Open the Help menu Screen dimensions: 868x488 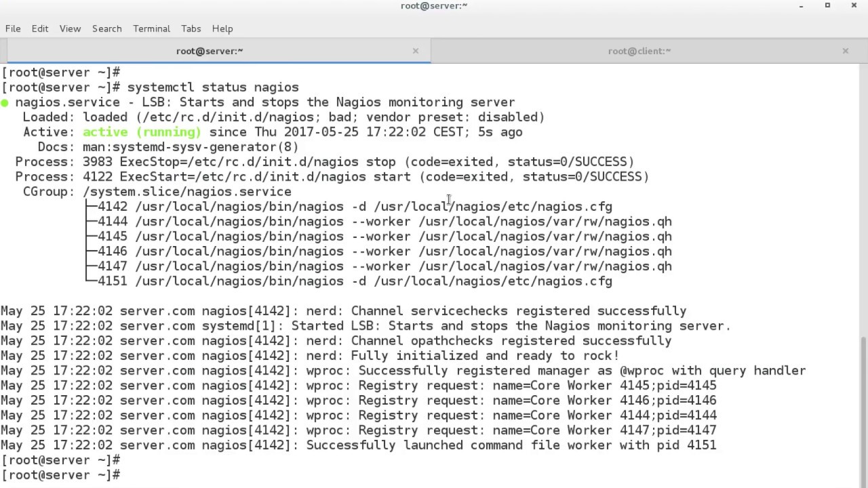pos(222,28)
